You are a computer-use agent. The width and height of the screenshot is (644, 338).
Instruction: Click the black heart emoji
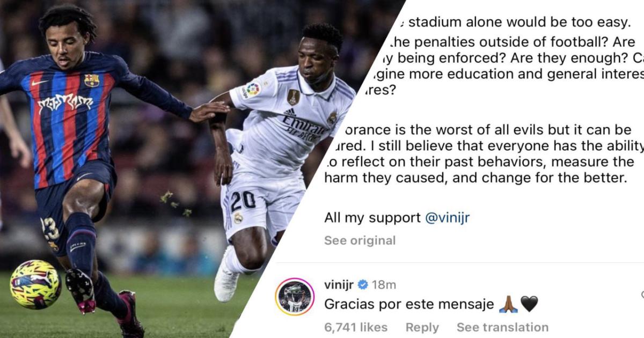pos(529,304)
